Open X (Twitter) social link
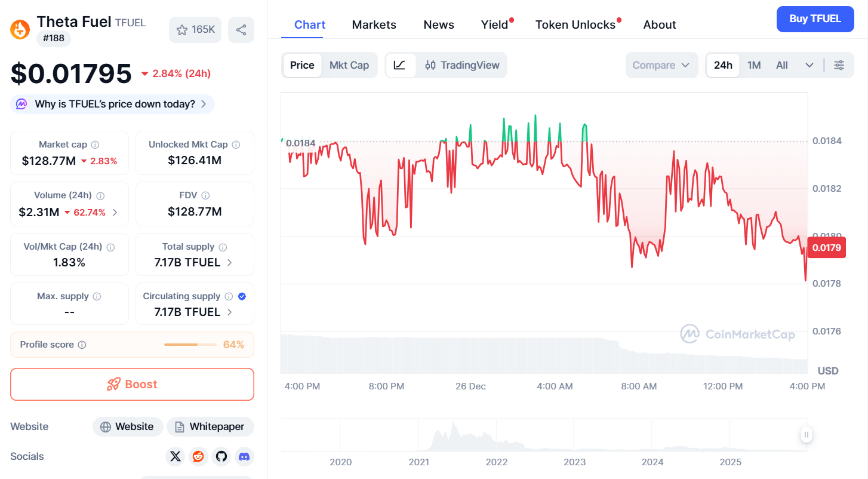Screen dimensions: 868x479 point(175,456)
